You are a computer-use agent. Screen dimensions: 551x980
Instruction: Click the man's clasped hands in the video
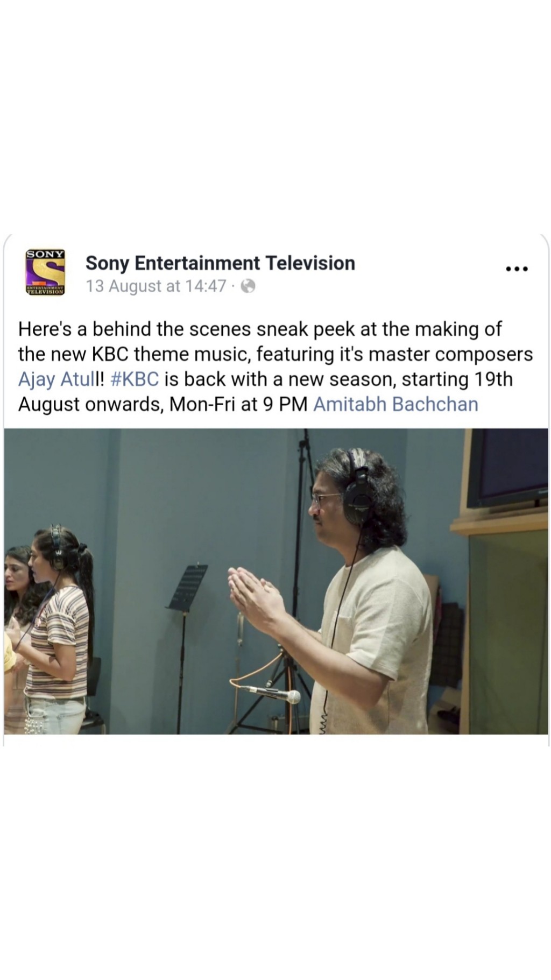[253, 596]
